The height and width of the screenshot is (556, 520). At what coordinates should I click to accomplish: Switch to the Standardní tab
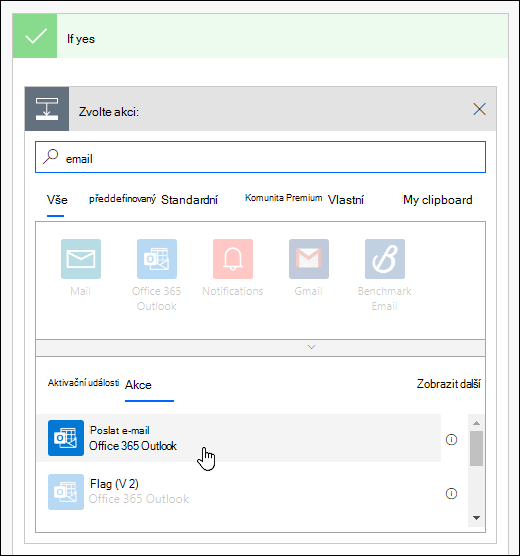[x=189, y=200]
